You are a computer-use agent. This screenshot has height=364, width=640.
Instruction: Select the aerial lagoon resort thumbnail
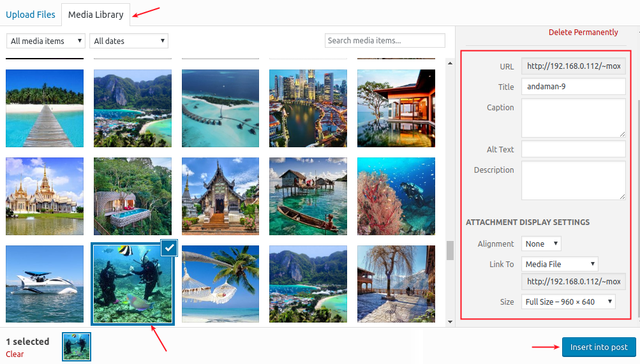pos(220,108)
